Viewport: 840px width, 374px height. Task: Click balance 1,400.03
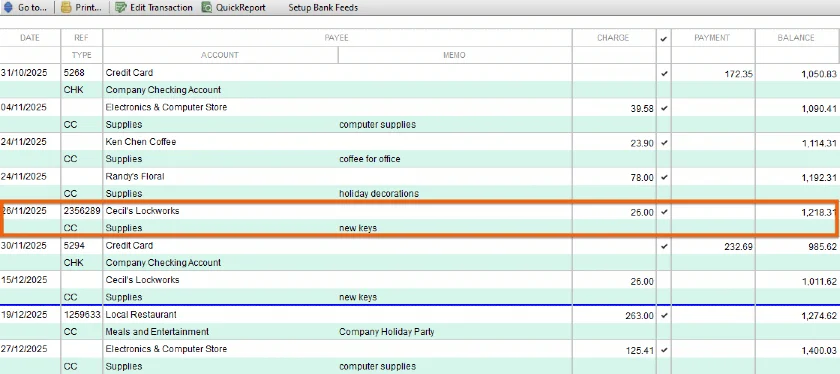coord(819,350)
